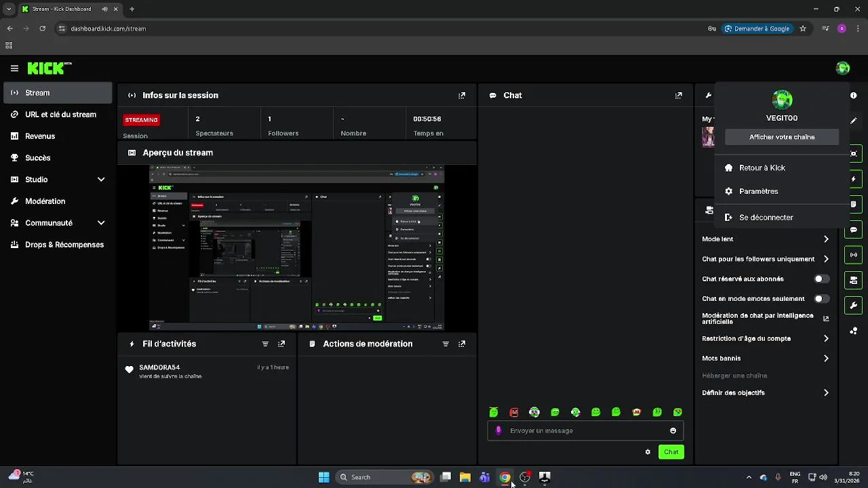
Task: Click Afficher votre chaîne button
Action: point(782,137)
